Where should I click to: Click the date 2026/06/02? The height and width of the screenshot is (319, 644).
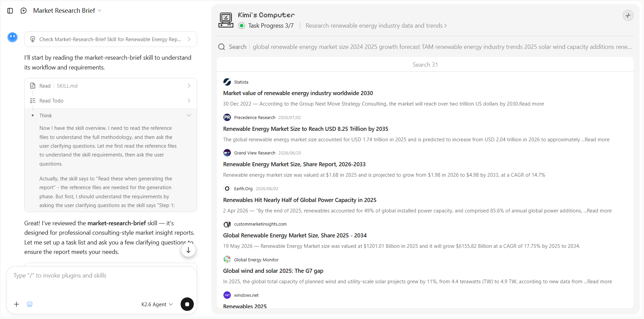[267, 189]
